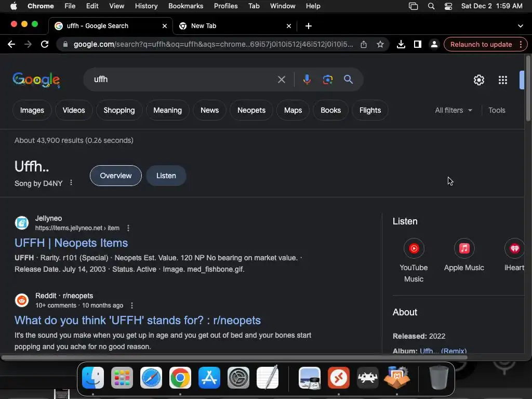
Task: Open Google quick settings gear
Action: (478, 80)
